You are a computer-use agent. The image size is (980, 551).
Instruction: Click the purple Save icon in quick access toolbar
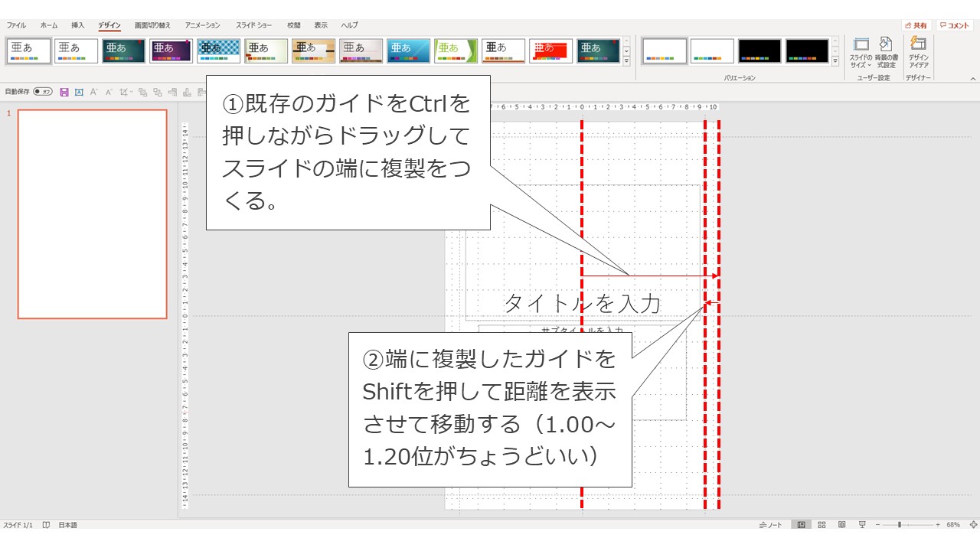(x=64, y=92)
